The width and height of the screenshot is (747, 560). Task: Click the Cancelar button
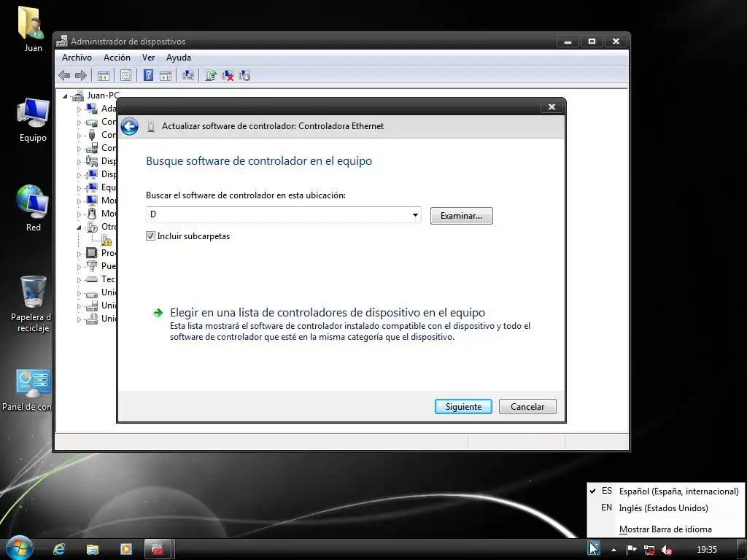527,407
